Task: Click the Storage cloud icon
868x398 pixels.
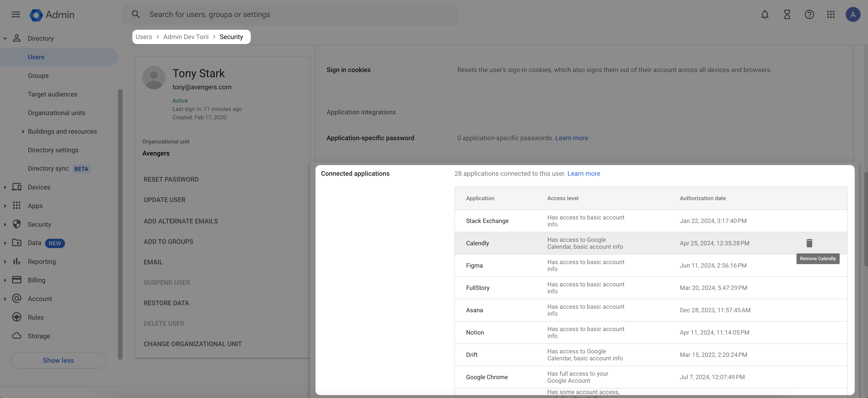Action: pyautogui.click(x=16, y=336)
